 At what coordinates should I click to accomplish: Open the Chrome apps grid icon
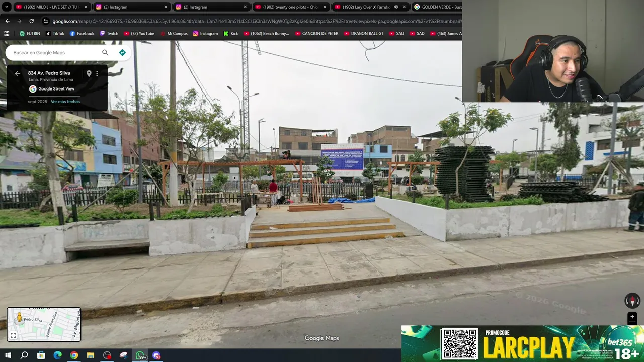7,33
